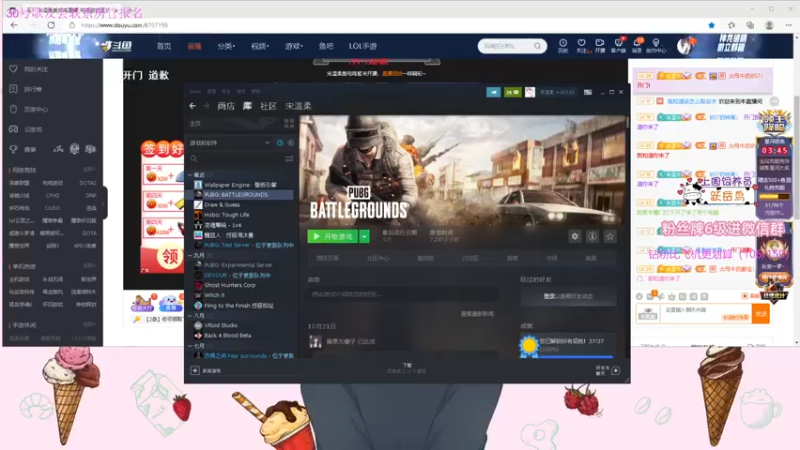800x450 pixels.
Task: Click the Douyu user avatar
Action: [x=685, y=46]
